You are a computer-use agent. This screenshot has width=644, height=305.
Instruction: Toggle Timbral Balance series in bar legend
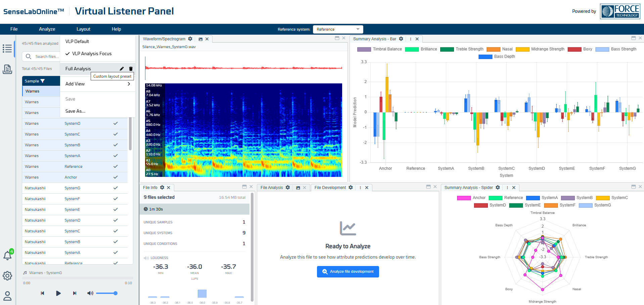coord(379,49)
